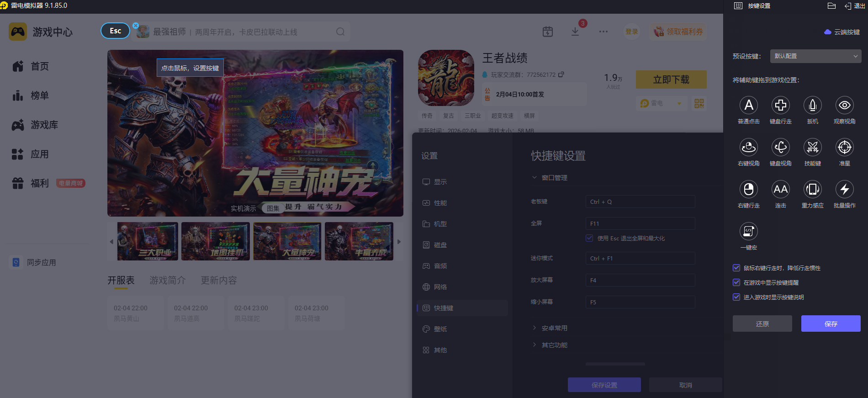Toggle 进入游戏时显示按键说明 checkbox
868x398 pixels.
[736, 297]
